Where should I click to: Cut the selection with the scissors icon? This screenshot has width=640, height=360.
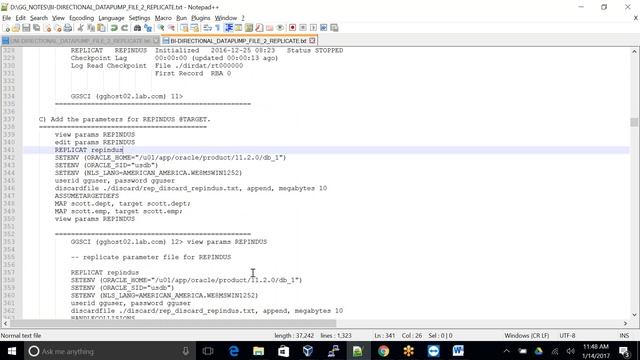(x=80, y=28)
